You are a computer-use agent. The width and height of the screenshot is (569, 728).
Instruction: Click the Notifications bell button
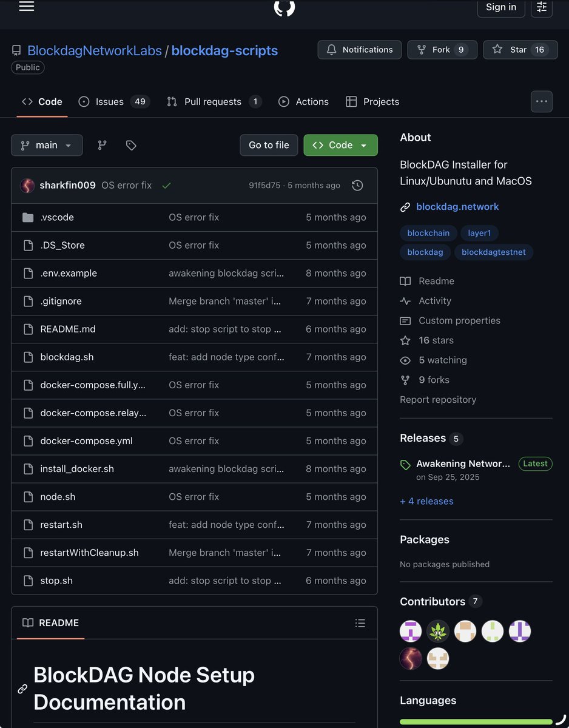point(360,50)
